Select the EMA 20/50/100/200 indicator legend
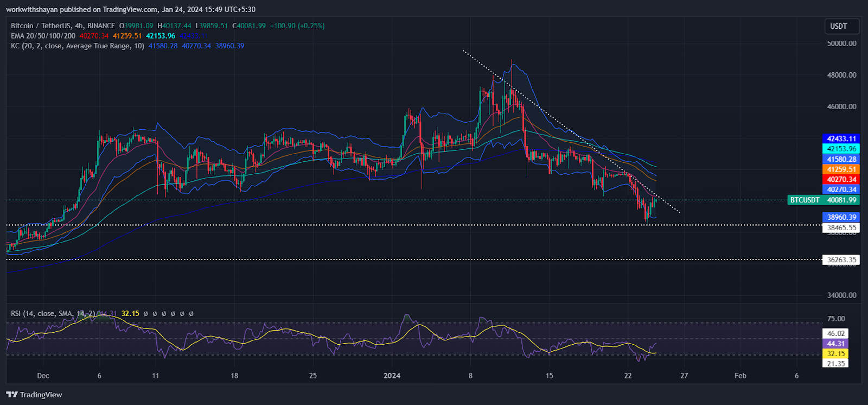 pyautogui.click(x=43, y=36)
